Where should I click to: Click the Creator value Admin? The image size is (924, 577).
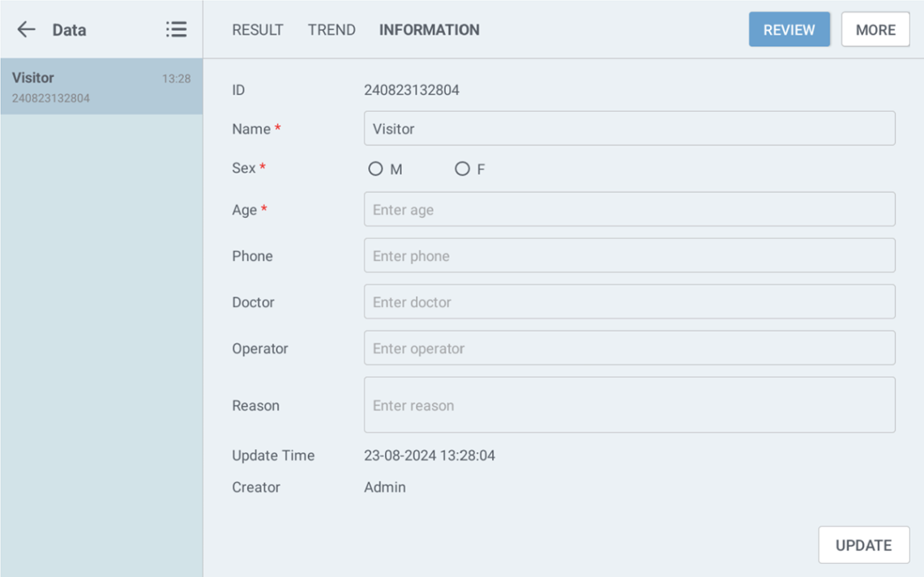pyautogui.click(x=385, y=487)
